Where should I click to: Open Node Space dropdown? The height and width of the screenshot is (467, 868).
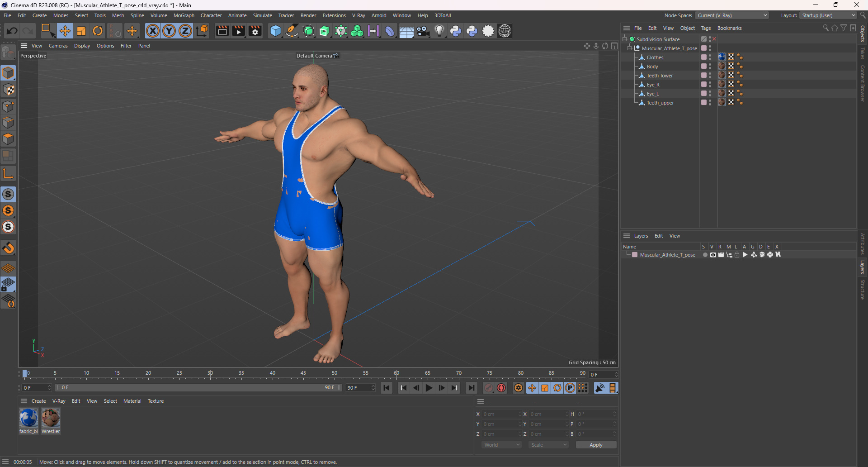(732, 15)
